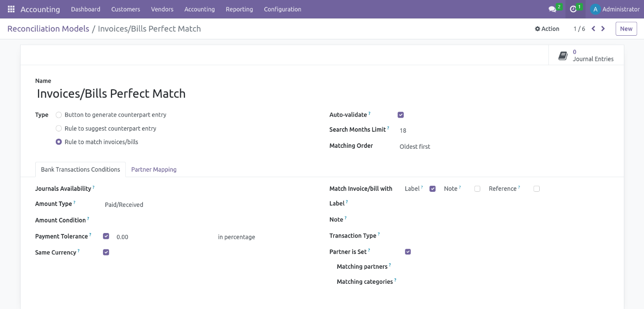Toggle the Same Currency checkbox
Screen dimensions: 644x309
click(106, 252)
